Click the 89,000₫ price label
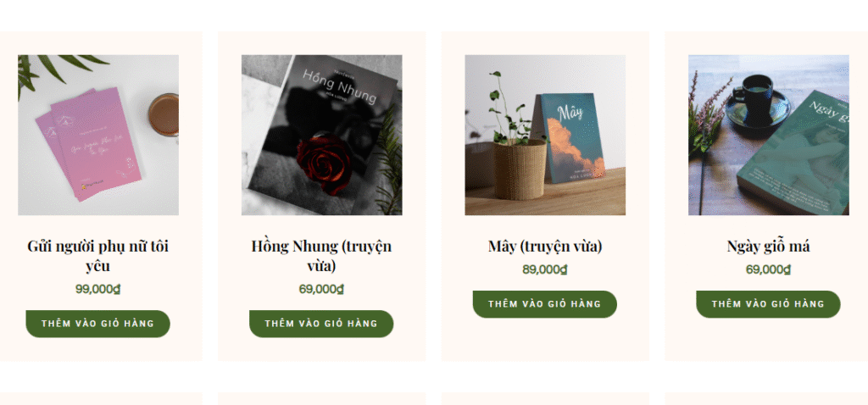 (545, 269)
